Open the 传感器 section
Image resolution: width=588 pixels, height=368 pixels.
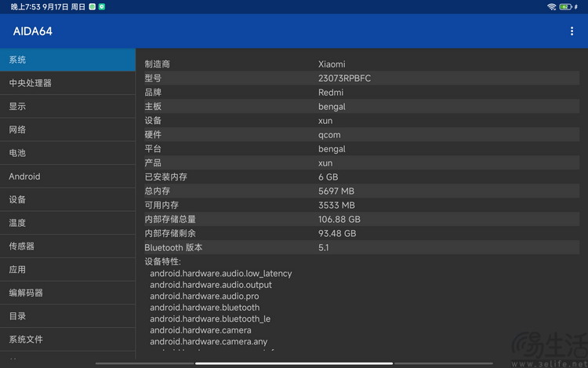point(67,246)
